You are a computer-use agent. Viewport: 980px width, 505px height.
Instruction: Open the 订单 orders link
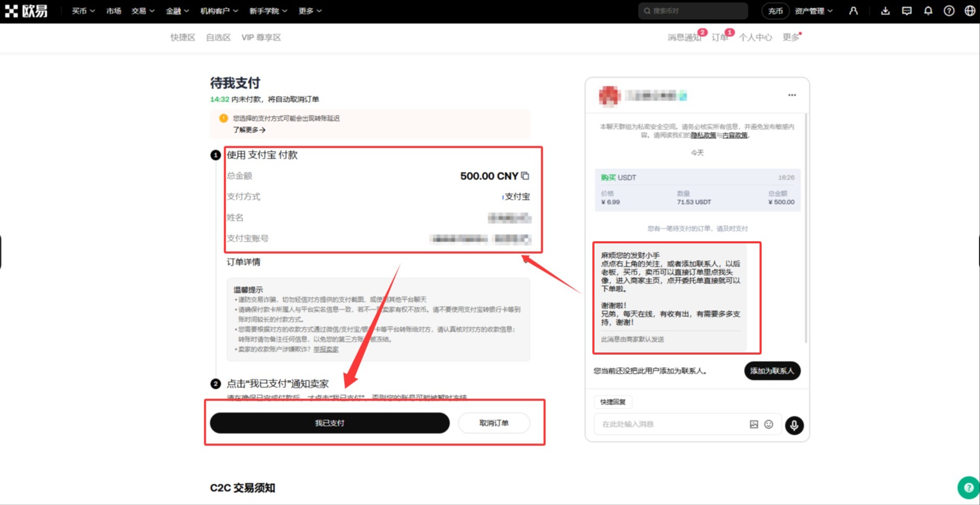[719, 38]
